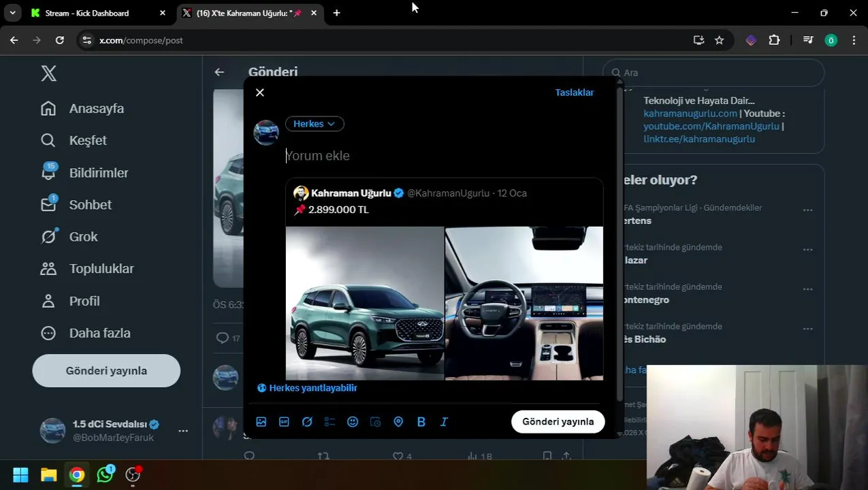
Task: Click Chrome icon in taskbar
Action: pyautogui.click(x=77, y=474)
